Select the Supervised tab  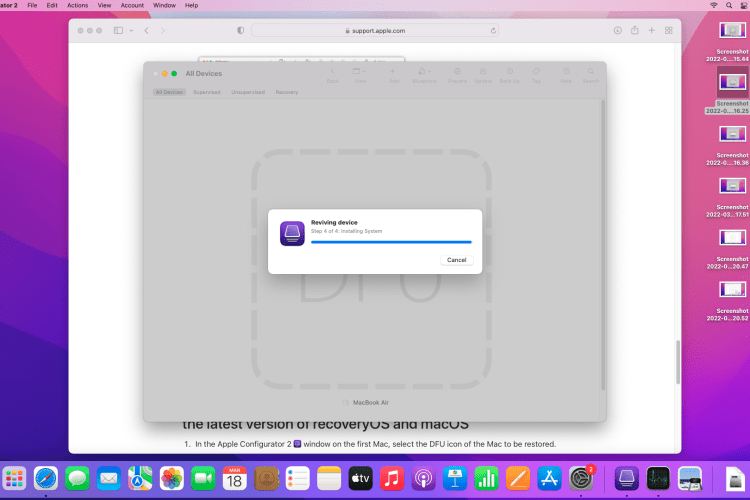[x=207, y=92]
